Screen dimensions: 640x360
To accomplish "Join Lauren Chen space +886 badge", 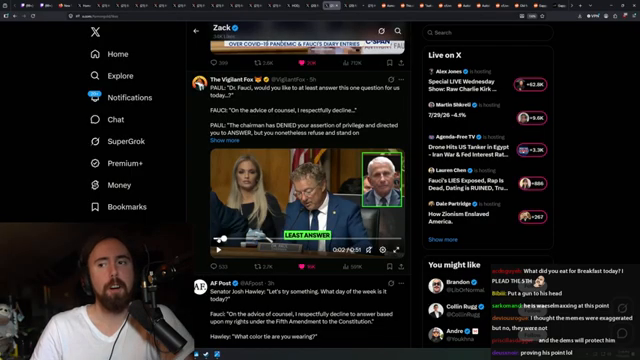I will 533,183.
